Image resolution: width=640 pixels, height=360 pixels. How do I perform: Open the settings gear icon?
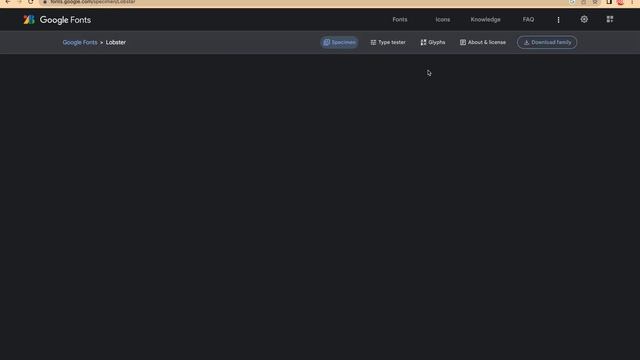point(584,19)
